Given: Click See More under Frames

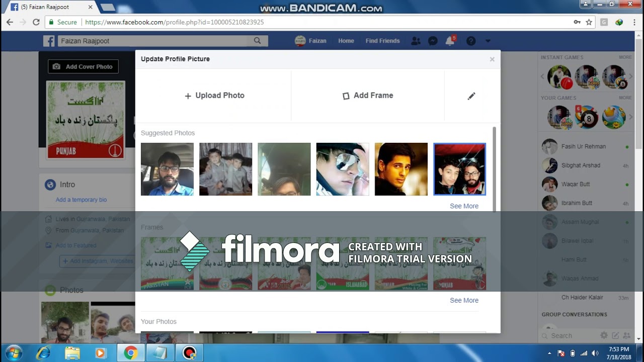Looking at the screenshot, I should coord(464,300).
